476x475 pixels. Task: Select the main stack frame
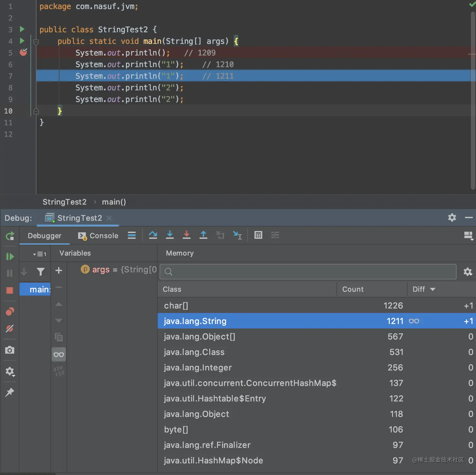[x=35, y=289]
